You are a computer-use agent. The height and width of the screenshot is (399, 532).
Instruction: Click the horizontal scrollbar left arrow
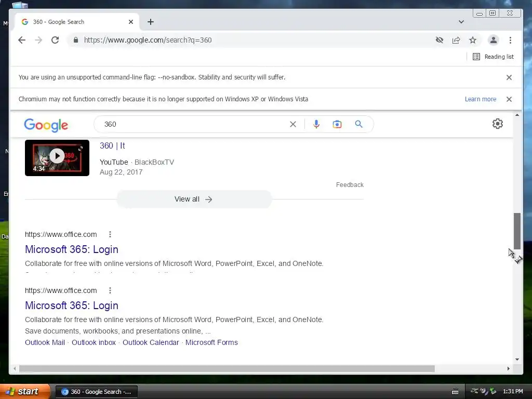click(x=14, y=368)
